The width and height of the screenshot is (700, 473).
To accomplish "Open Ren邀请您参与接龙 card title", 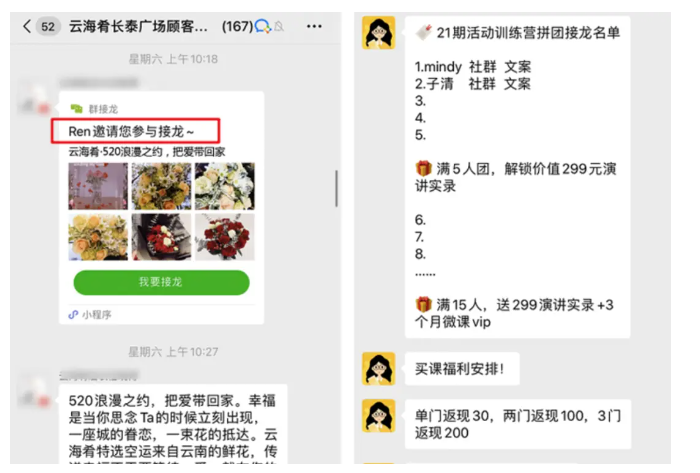I will (131, 131).
